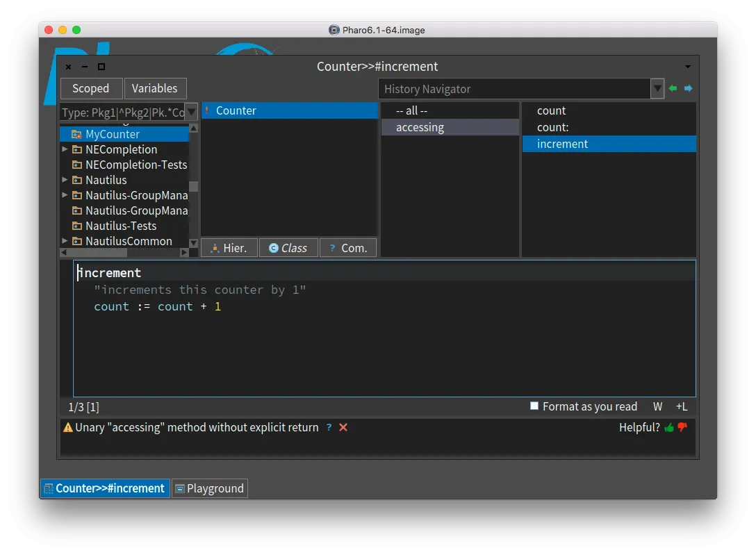
Task: Select the increment method
Action: (x=609, y=144)
